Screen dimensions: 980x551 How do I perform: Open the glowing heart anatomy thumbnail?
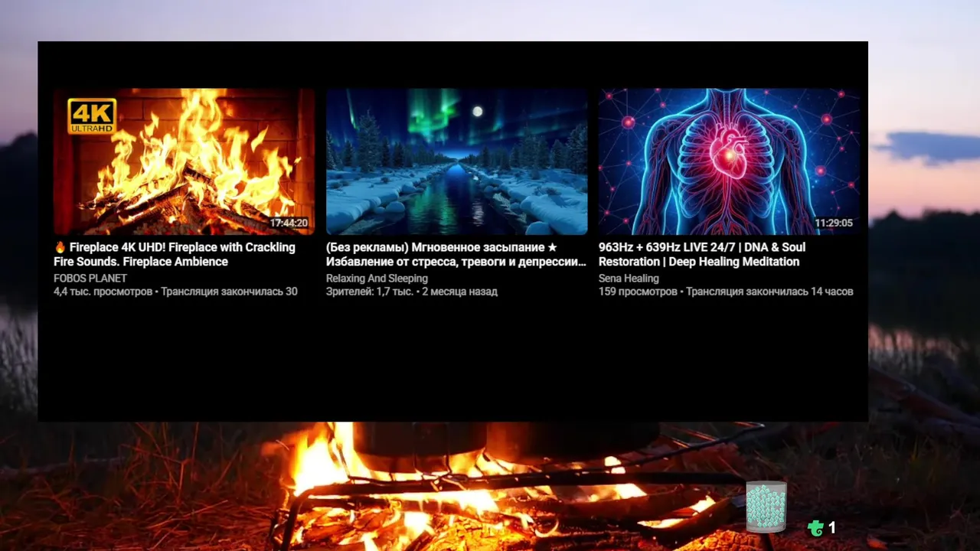[x=729, y=161]
